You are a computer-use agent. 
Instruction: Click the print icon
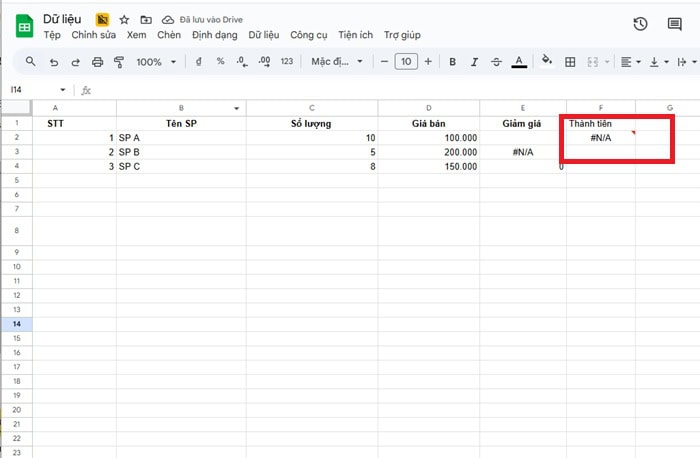[x=97, y=62]
